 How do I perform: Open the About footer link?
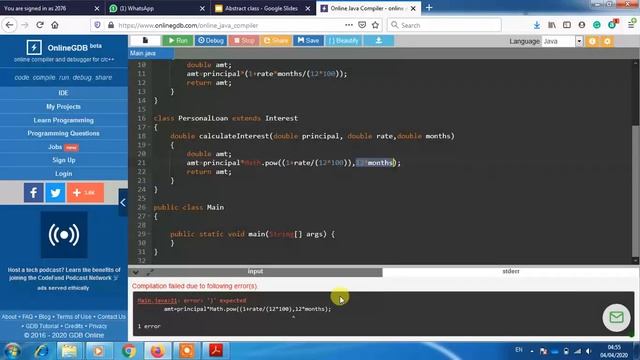[9, 317]
